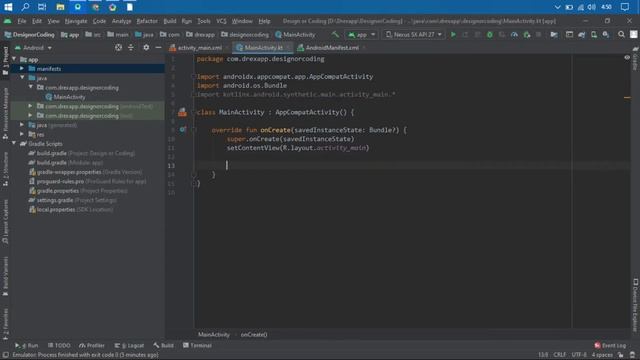
Task: Click the UTF-8 encoding in status bar
Action: coord(579,355)
